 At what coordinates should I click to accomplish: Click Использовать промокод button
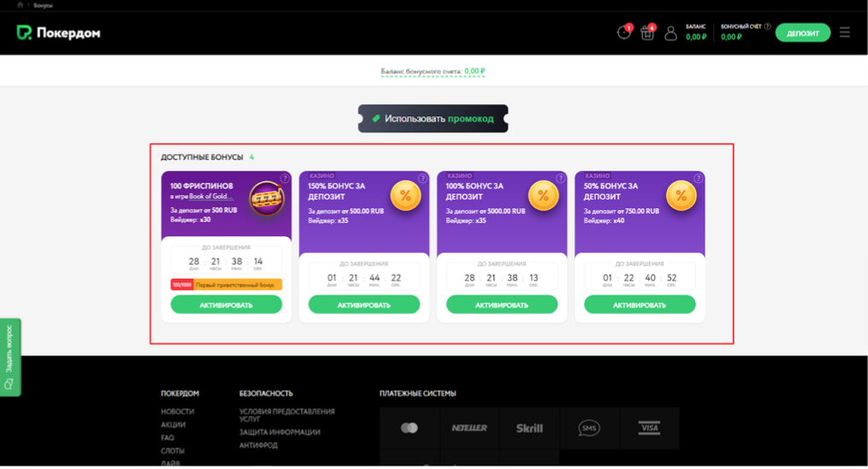[x=433, y=119]
